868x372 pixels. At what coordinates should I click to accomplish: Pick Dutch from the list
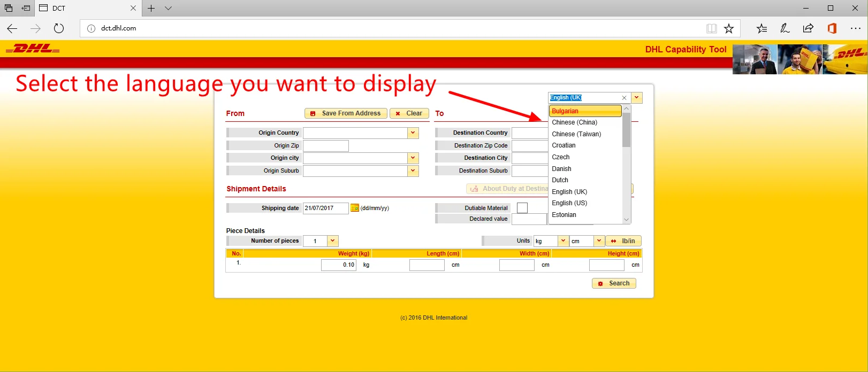585,180
